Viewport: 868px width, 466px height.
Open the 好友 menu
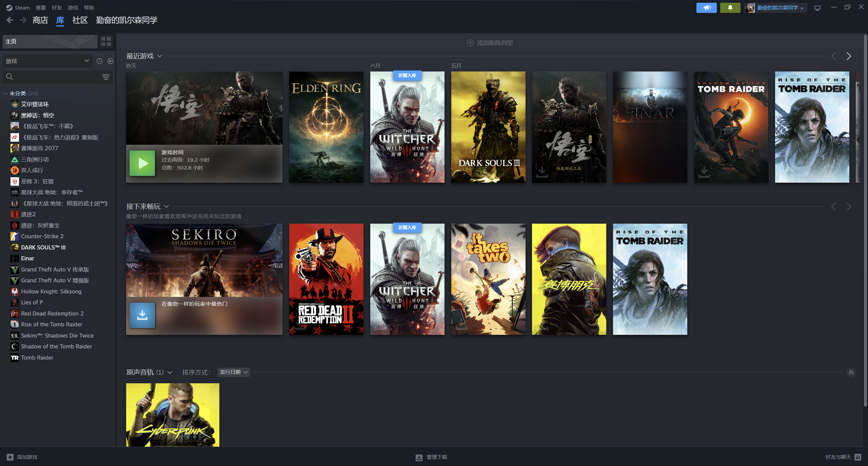pyautogui.click(x=57, y=7)
